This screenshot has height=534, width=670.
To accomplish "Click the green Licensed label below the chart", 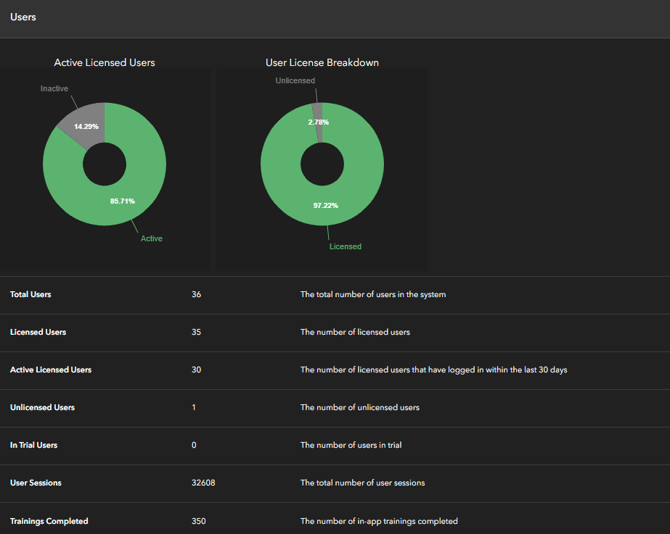I will click(345, 246).
